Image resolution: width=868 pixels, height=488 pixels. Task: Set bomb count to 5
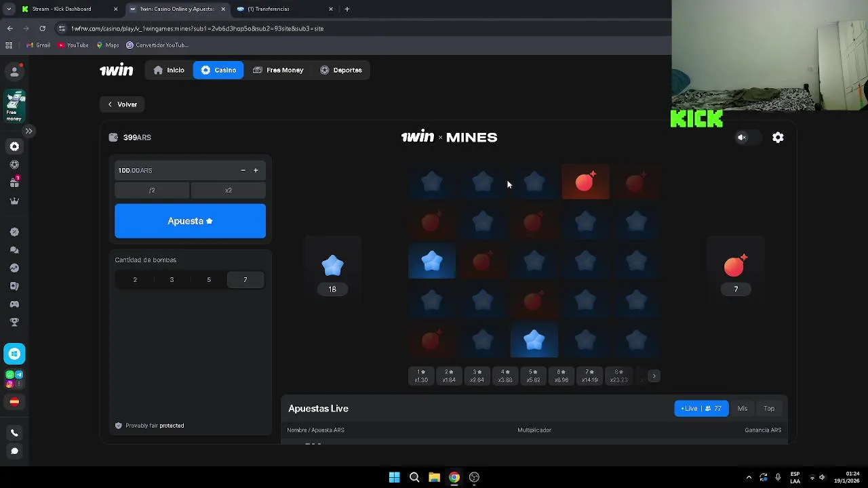click(209, 280)
